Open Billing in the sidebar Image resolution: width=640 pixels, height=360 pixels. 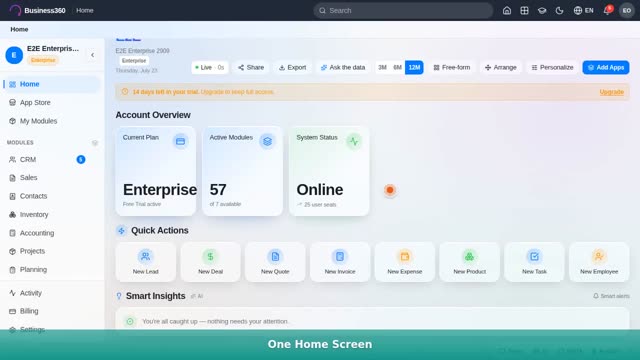click(x=51, y=311)
